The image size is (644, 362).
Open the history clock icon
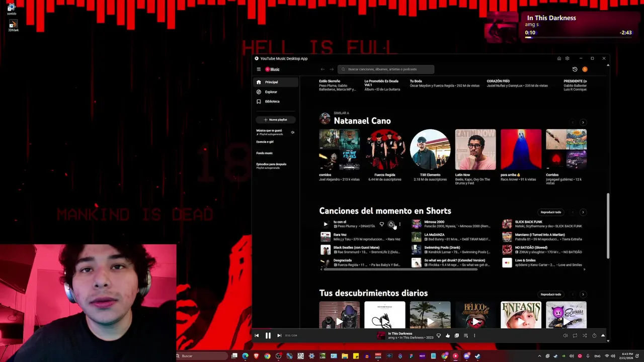pyautogui.click(x=575, y=69)
